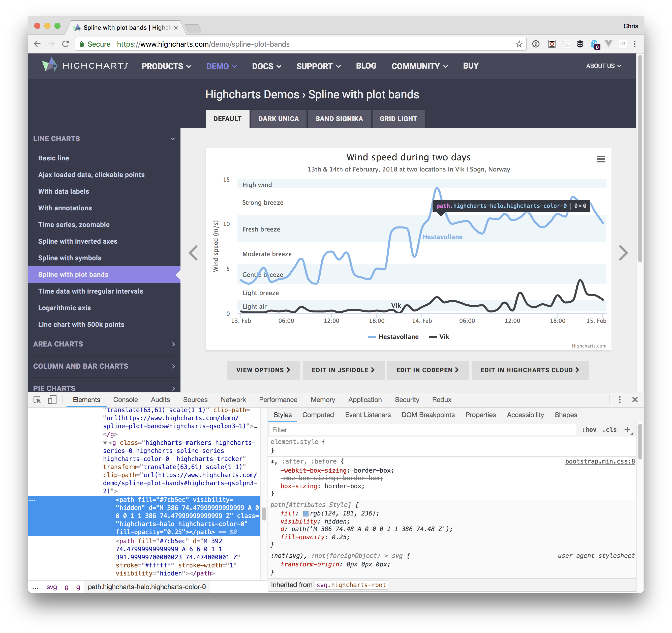Image resolution: width=672 pixels, height=633 pixels.
Task: Open the DevTools three-dot customize menu
Action: [620, 400]
